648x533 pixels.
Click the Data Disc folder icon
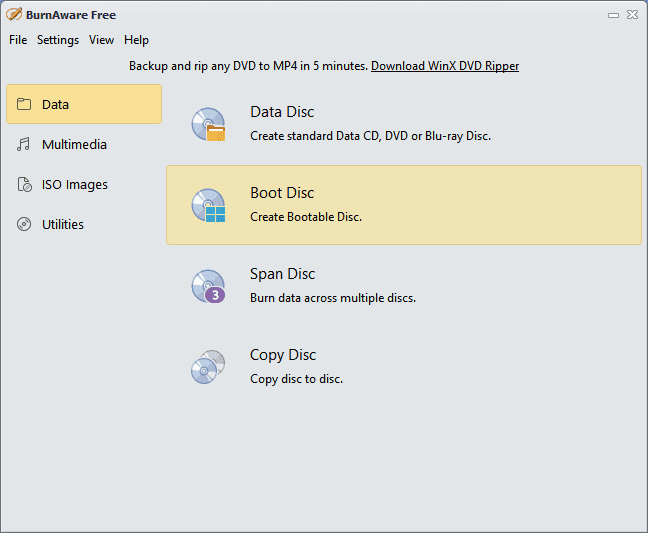[x=209, y=124]
